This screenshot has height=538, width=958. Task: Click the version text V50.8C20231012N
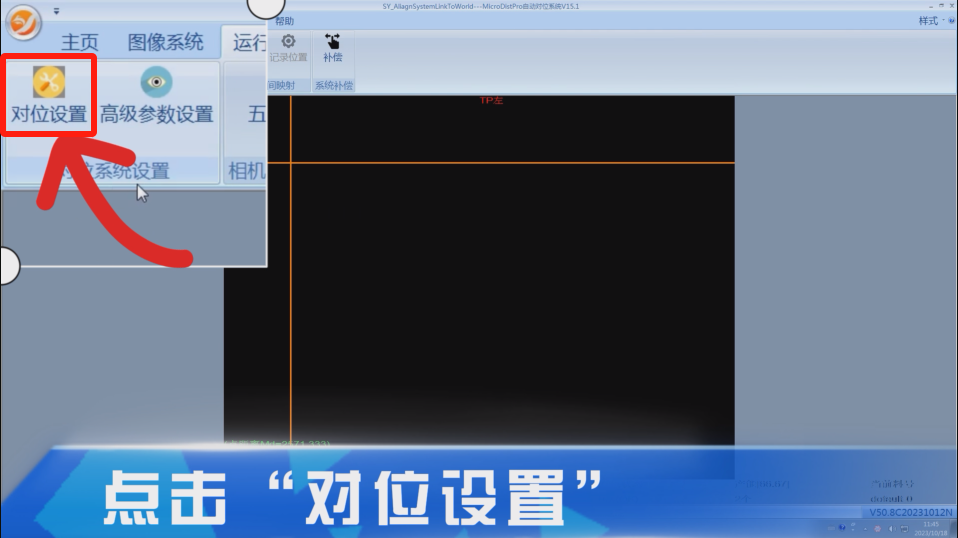tap(911, 512)
